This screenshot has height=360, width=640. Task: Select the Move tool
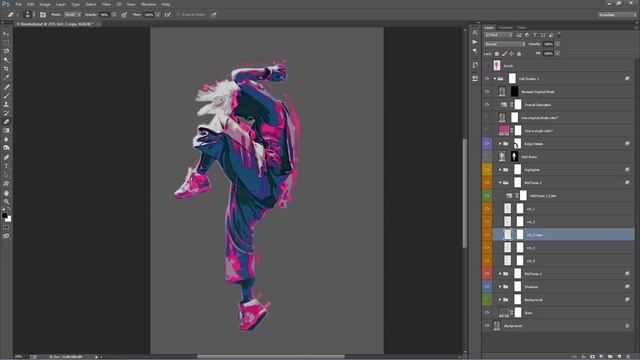(6, 34)
